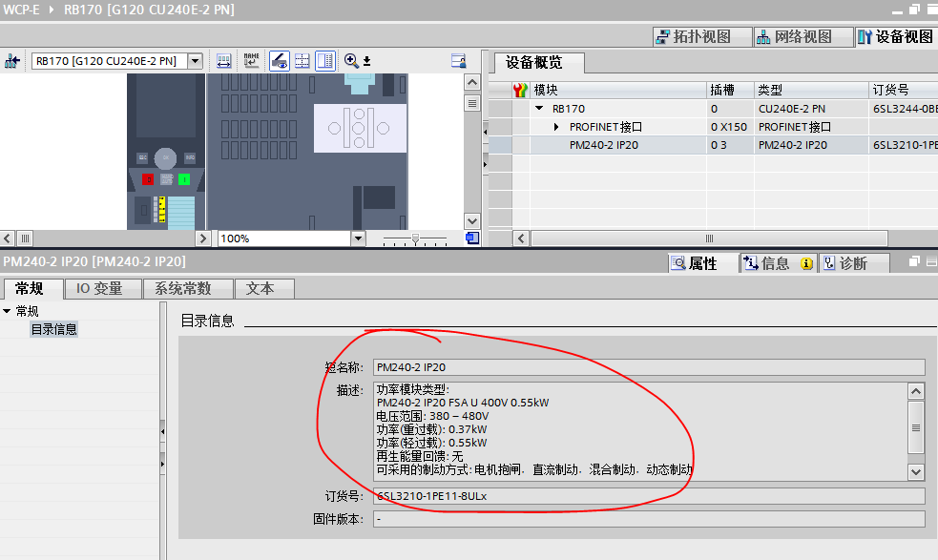
Task: Click the 订货号 order number field
Action: click(x=649, y=496)
